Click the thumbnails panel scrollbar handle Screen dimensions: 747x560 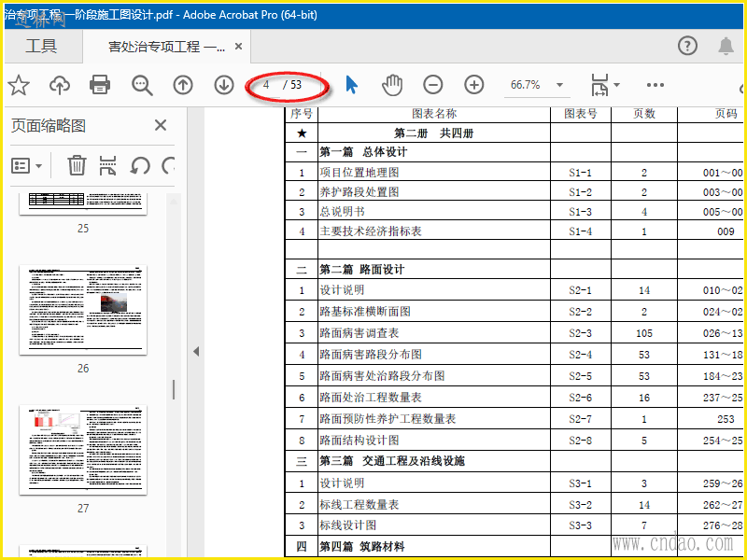pos(174,389)
